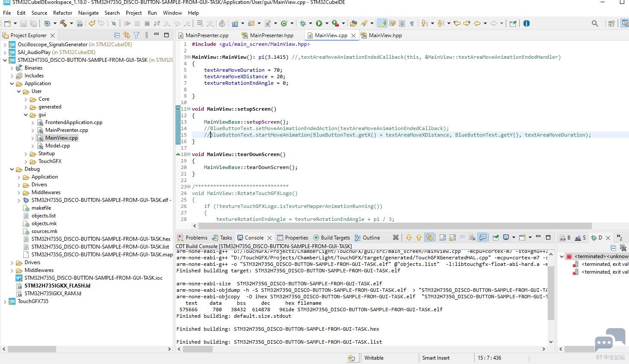Click the Search magnifier icon in toolbar
The height and width of the screenshot is (364, 629).
coord(595,23)
